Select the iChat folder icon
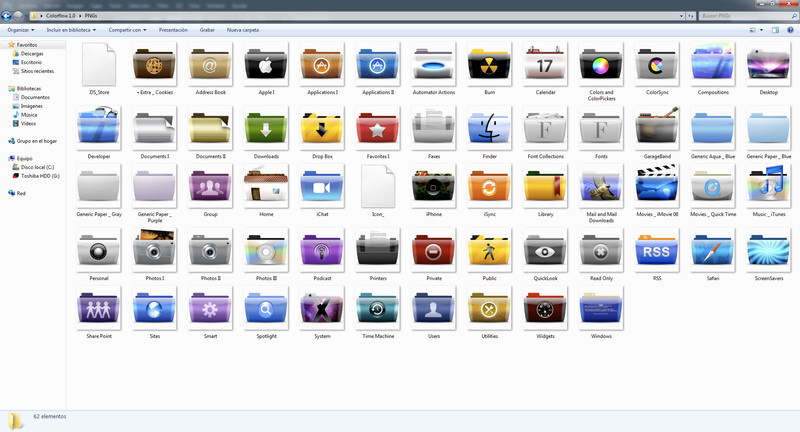This screenshot has height=432, width=800. point(321,187)
